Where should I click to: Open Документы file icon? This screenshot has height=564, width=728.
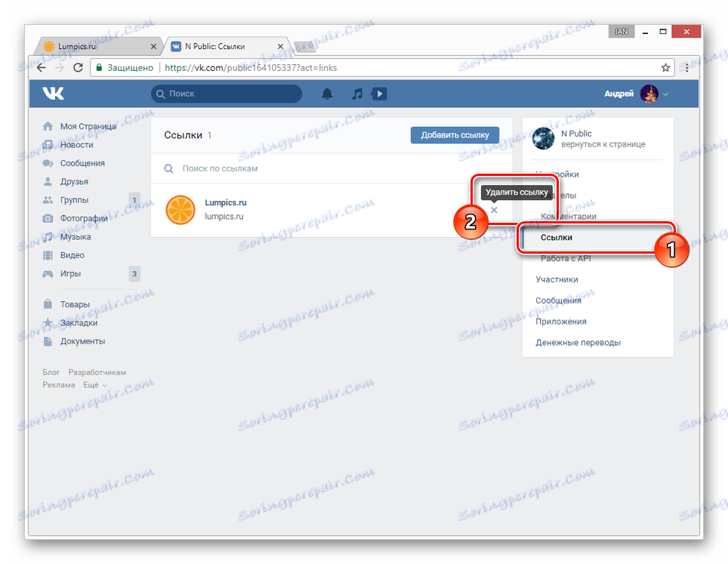[x=48, y=341]
